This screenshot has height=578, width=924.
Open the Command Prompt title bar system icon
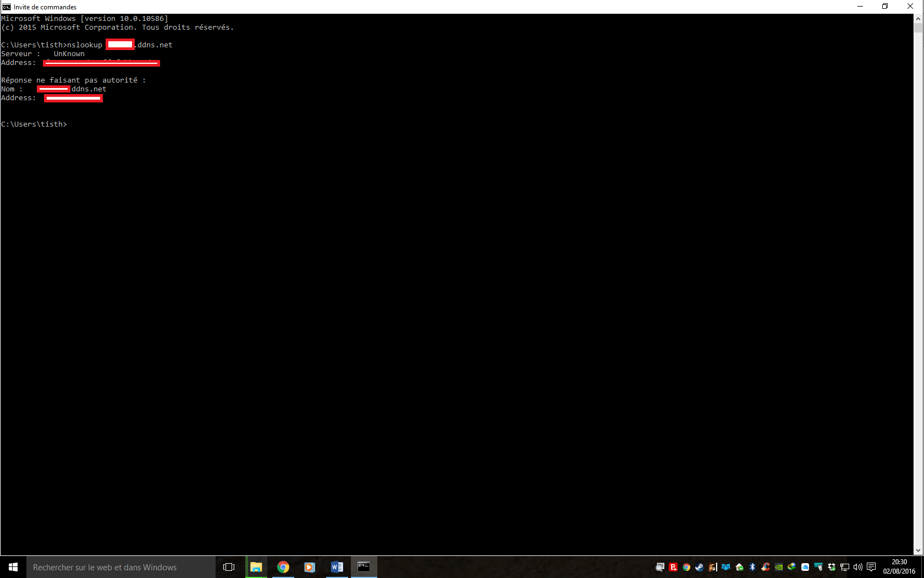point(7,7)
